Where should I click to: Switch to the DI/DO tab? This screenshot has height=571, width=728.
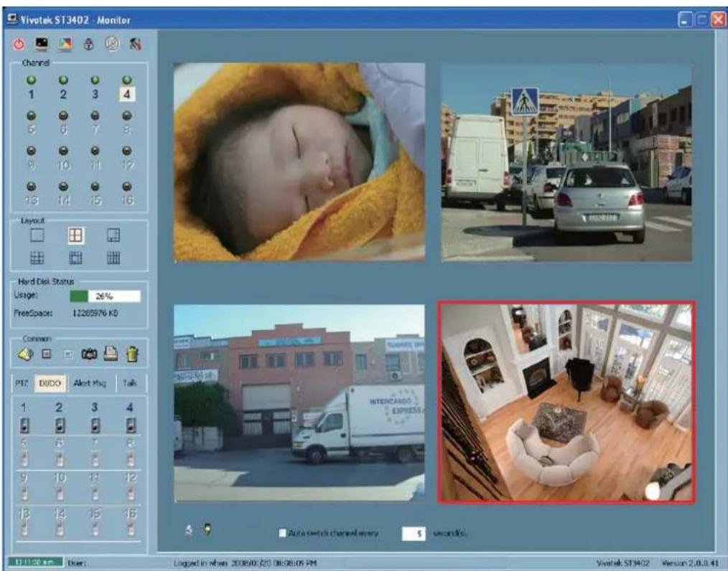[50, 384]
